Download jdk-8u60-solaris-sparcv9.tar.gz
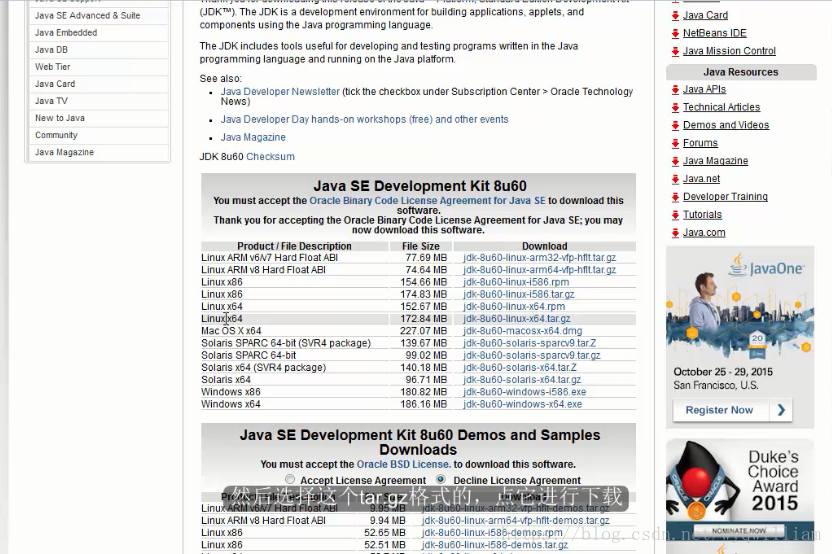 click(532, 355)
